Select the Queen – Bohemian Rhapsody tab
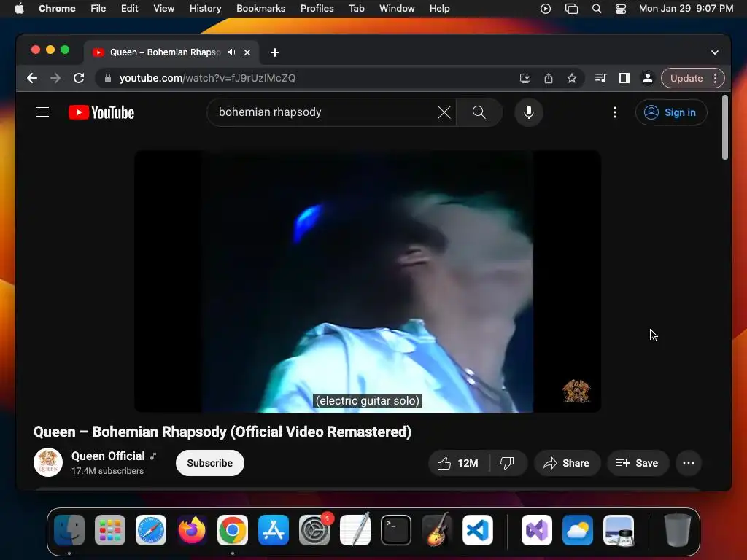 pyautogui.click(x=164, y=52)
